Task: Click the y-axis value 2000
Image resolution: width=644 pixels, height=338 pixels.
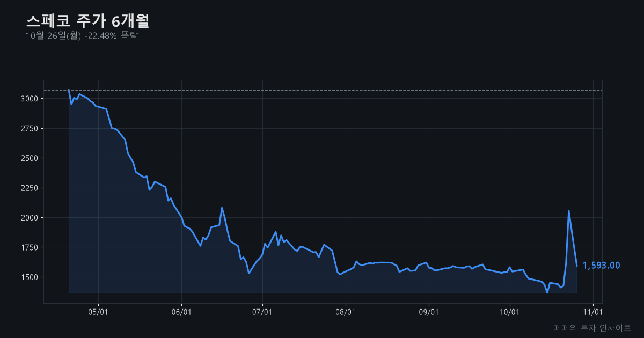Action: [29, 218]
